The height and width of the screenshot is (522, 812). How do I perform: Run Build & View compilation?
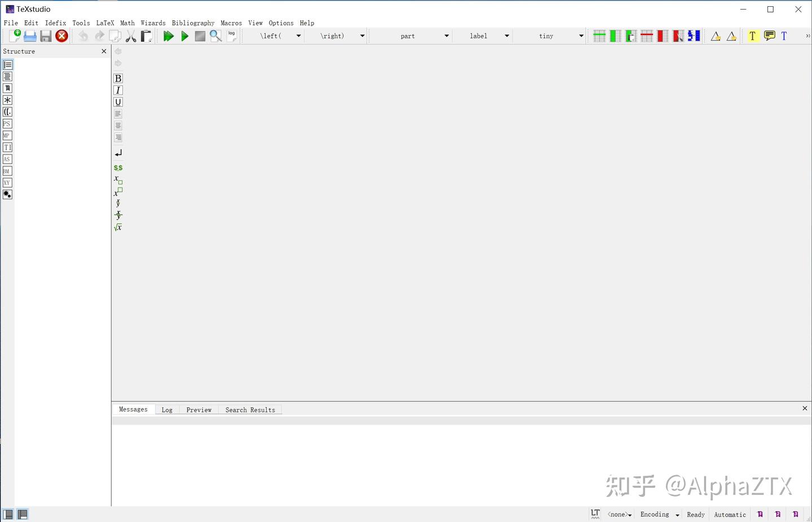click(x=168, y=36)
